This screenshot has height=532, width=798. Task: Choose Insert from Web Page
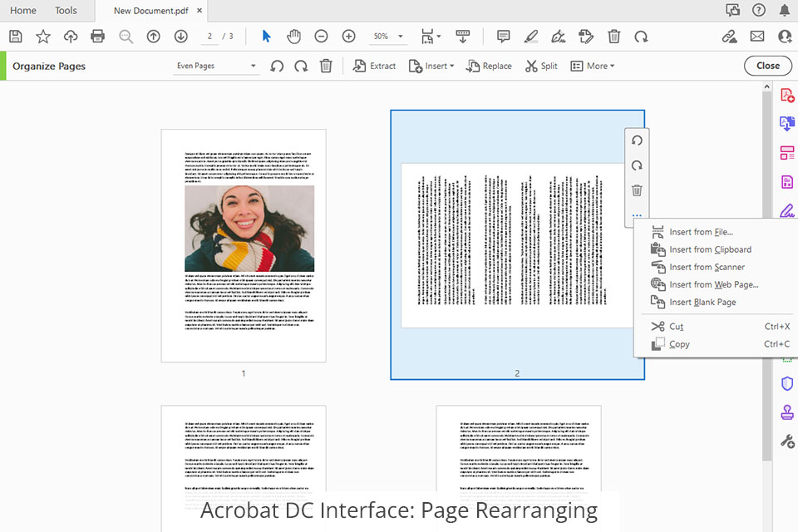click(716, 284)
